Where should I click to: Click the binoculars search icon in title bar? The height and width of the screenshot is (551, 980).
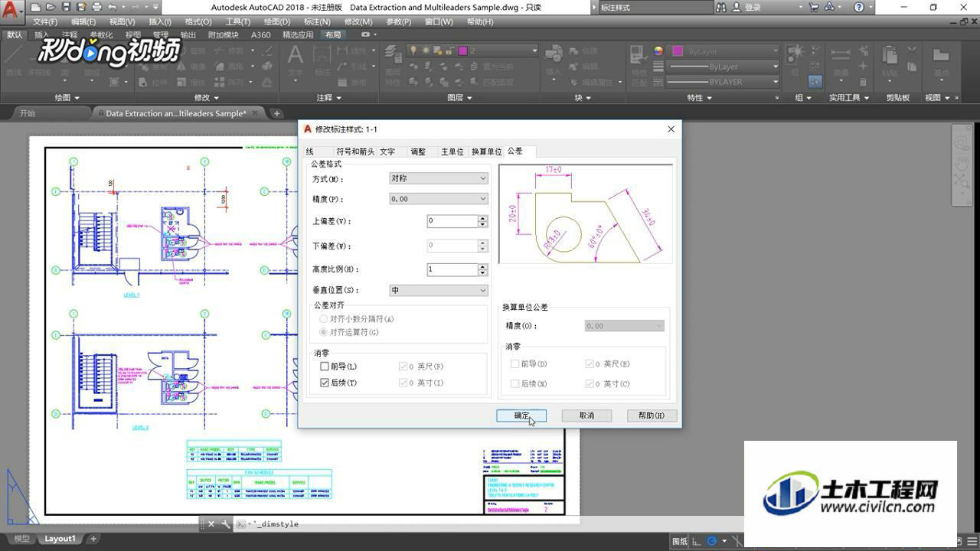pyautogui.click(x=721, y=7)
